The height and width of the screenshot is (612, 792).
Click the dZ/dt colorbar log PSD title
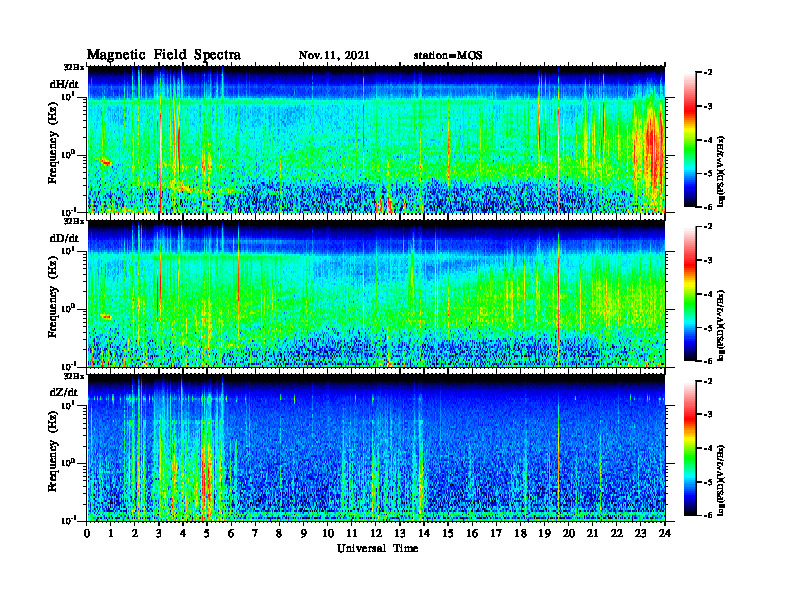coord(721,480)
